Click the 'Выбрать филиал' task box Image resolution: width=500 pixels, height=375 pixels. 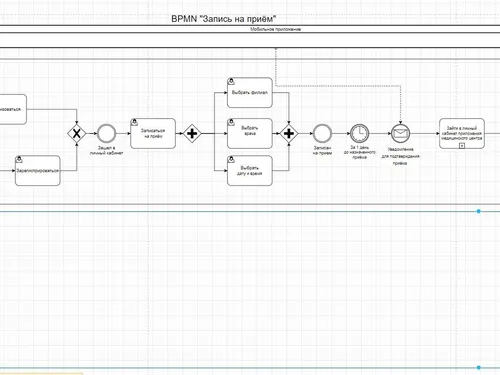tap(250, 93)
